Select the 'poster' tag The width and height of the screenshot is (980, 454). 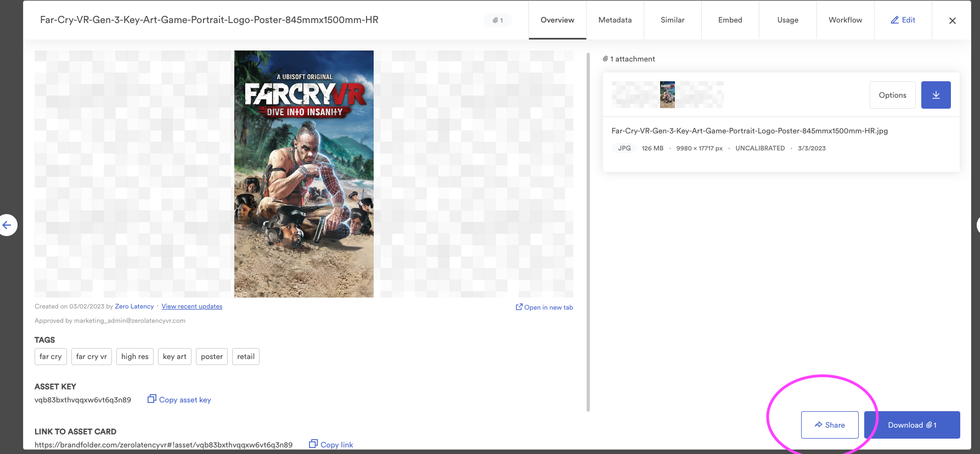[x=212, y=356]
